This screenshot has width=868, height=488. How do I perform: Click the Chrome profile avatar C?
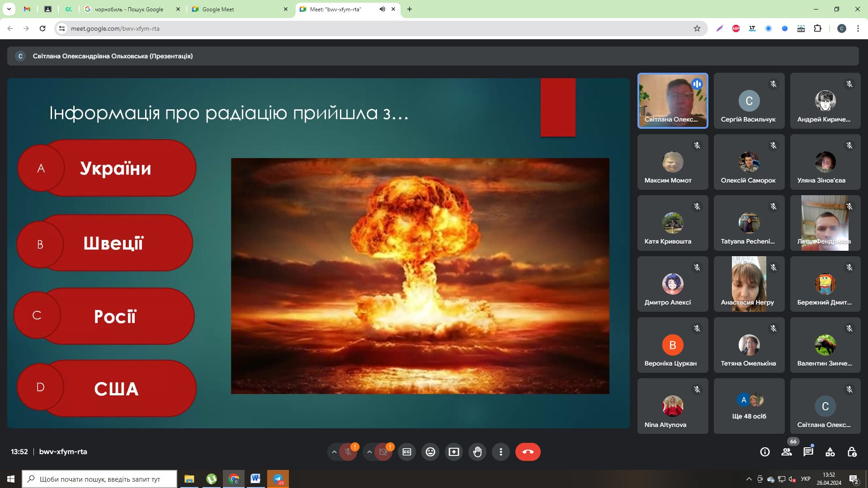pos(842,28)
